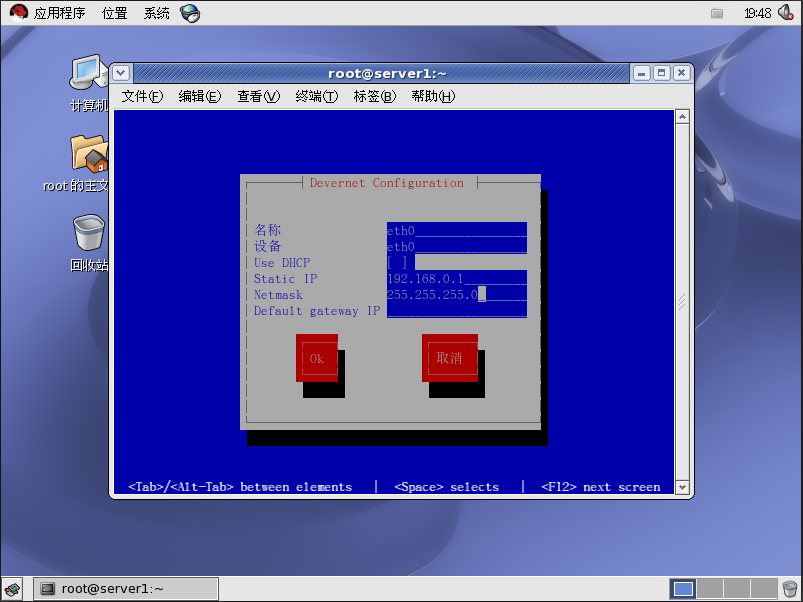Minimize the root@server1 terminal window
803x602 pixels.
click(641, 73)
